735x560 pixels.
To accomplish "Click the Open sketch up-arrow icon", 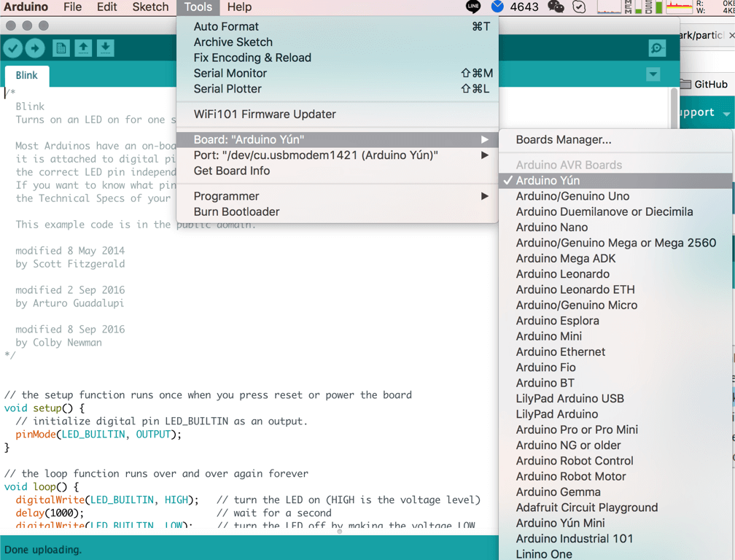I will pos(83,48).
